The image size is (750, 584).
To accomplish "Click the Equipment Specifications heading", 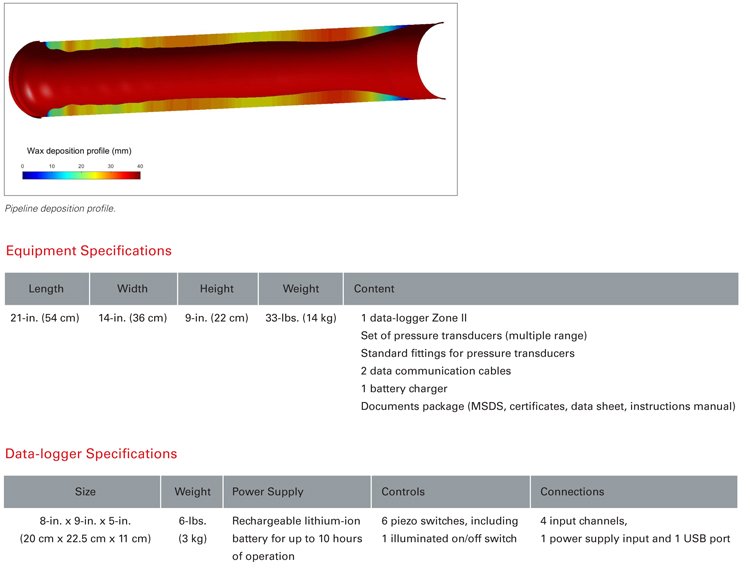I will [88, 251].
